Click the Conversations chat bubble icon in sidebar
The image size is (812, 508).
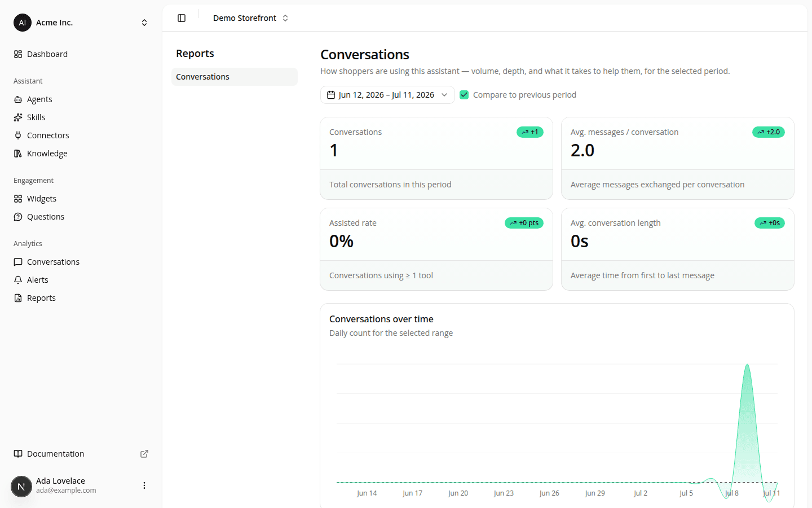tap(18, 262)
